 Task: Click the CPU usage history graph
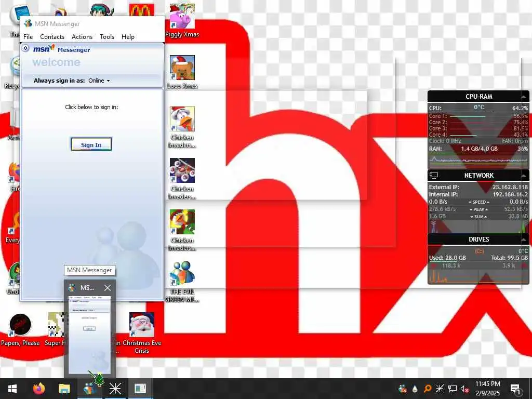478,160
